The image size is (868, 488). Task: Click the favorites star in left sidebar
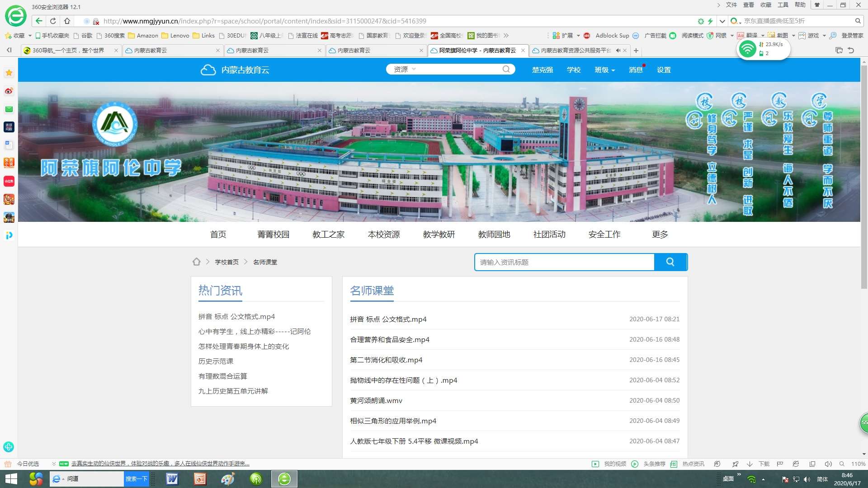[x=9, y=73]
